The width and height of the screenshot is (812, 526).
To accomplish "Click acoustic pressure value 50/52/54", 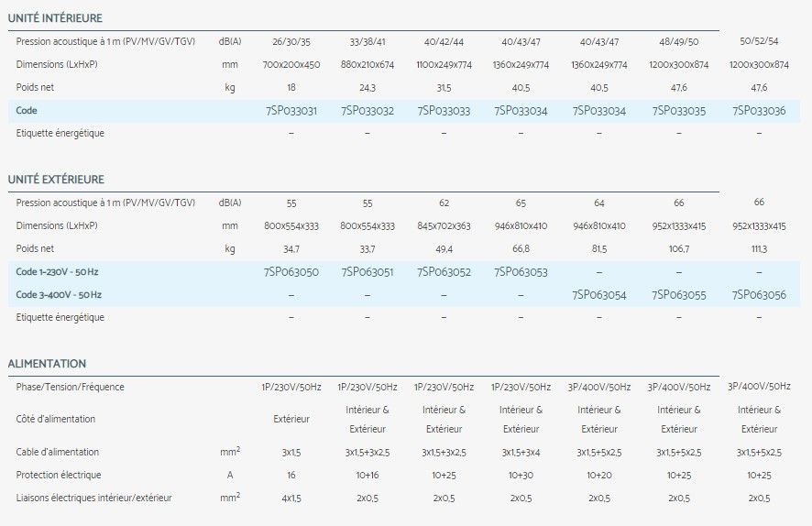I will click(759, 41).
